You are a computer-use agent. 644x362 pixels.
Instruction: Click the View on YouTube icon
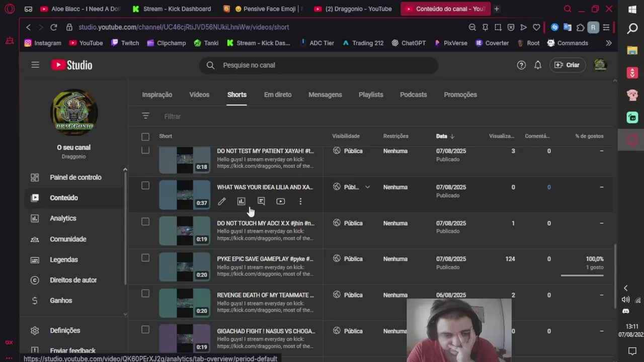[281, 201]
